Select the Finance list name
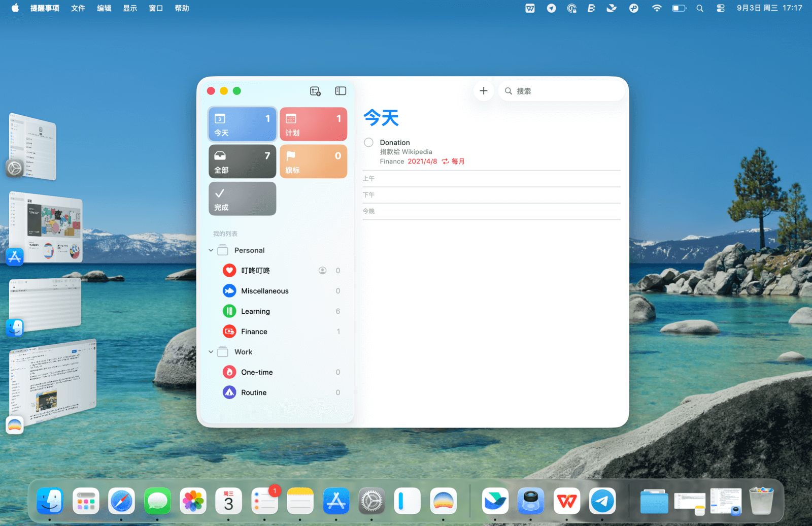 254,332
